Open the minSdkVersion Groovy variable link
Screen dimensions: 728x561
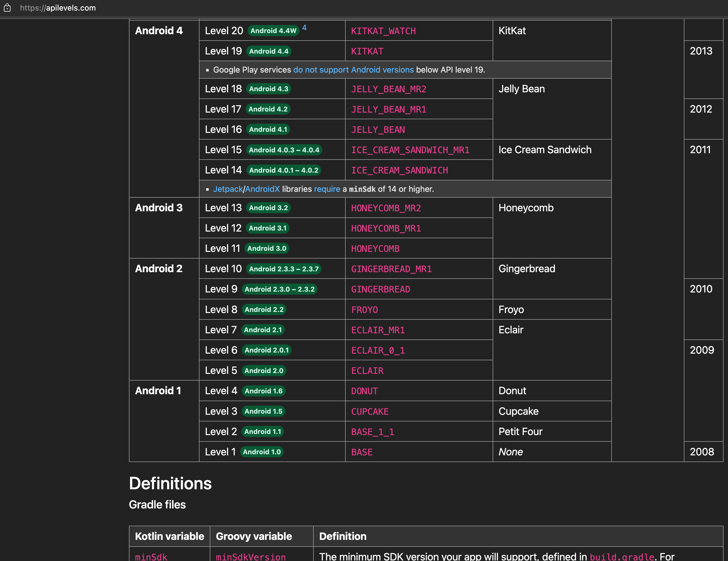point(250,556)
